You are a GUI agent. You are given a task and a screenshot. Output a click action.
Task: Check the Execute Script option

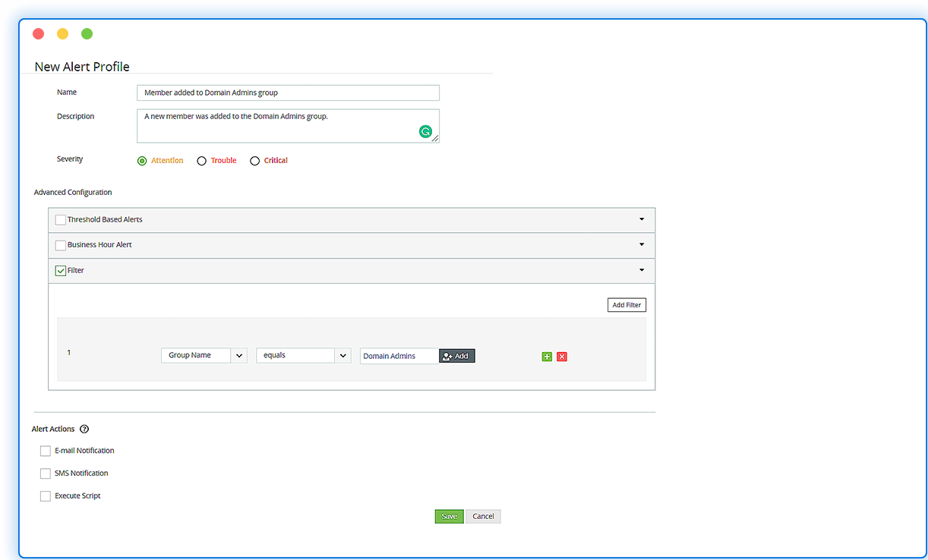[46, 496]
